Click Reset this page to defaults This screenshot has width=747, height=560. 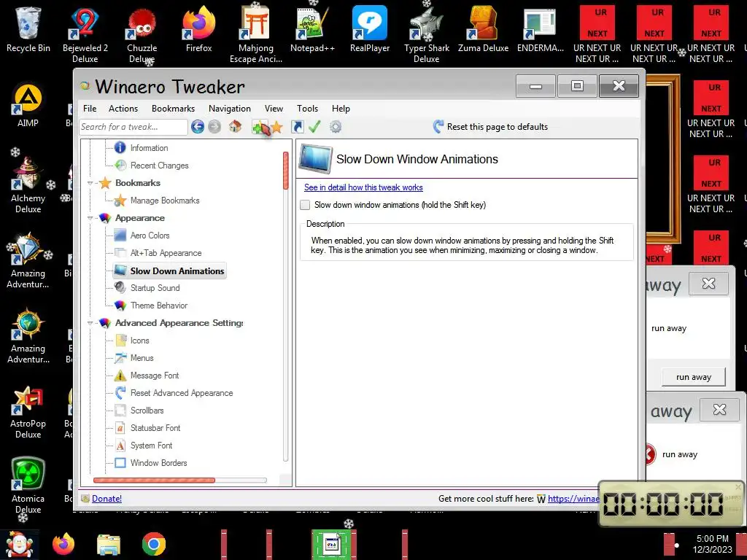pos(491,127)
